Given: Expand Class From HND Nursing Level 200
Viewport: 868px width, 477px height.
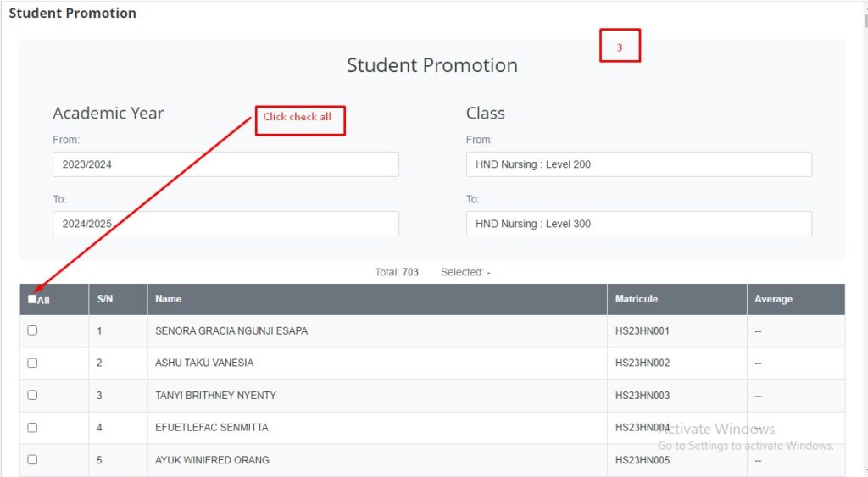Looking at the screenshot, I should (638, 164).
